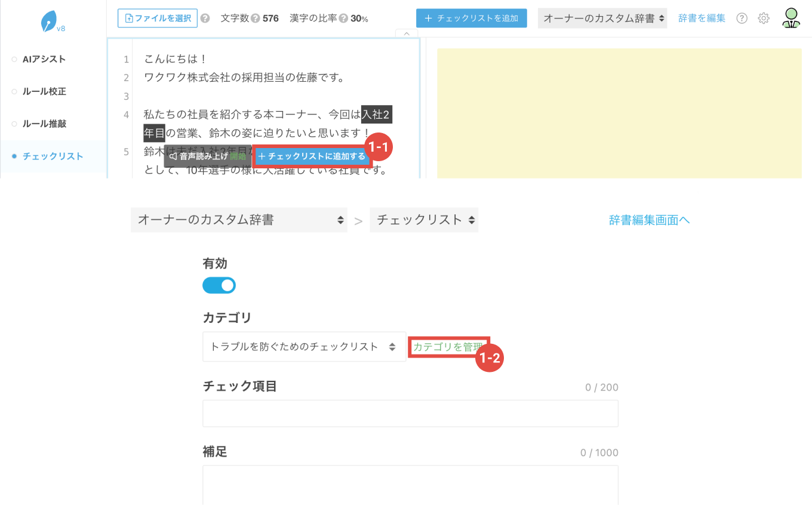Screen dimensions: 812x505
Task: Click help icon beside ファイルを選択
Action: coord(205,19)
